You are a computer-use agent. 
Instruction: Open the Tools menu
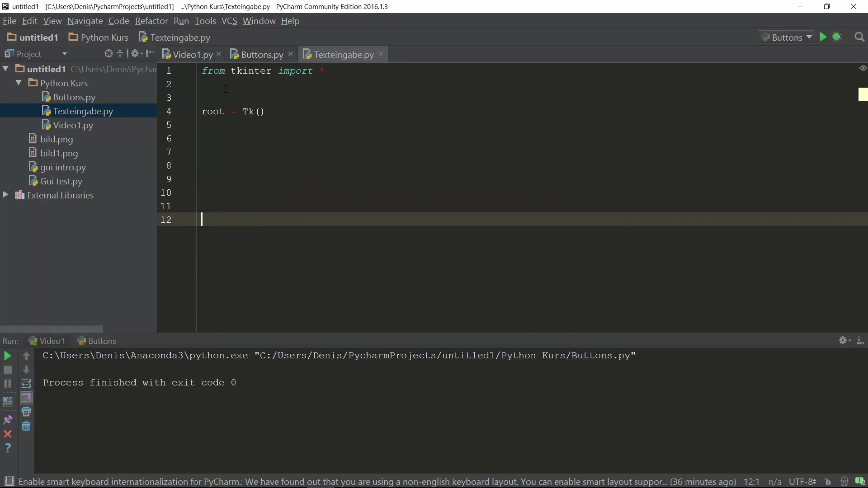tap(205, 21)
